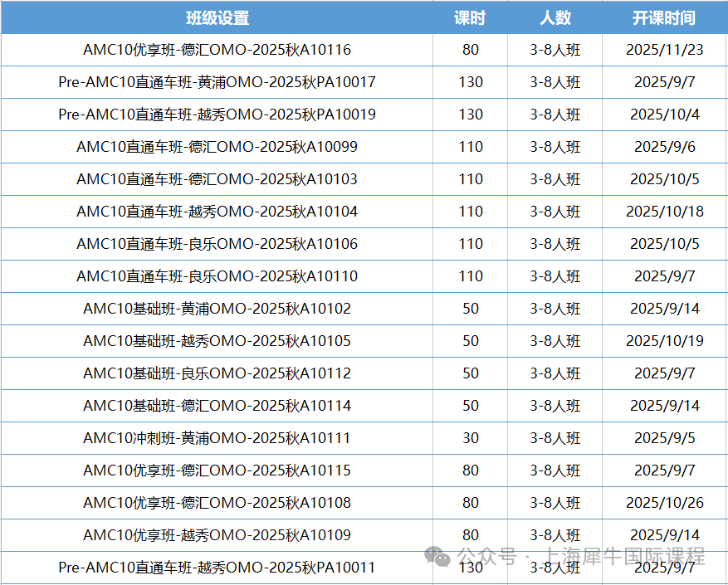Click the 课时 column header
The image size is (728, 585).
(470, 18)
